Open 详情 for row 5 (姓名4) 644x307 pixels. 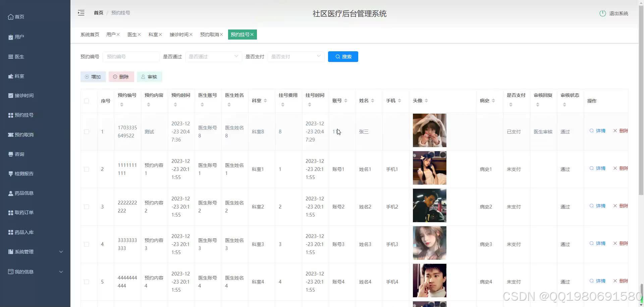coord(598,281)
